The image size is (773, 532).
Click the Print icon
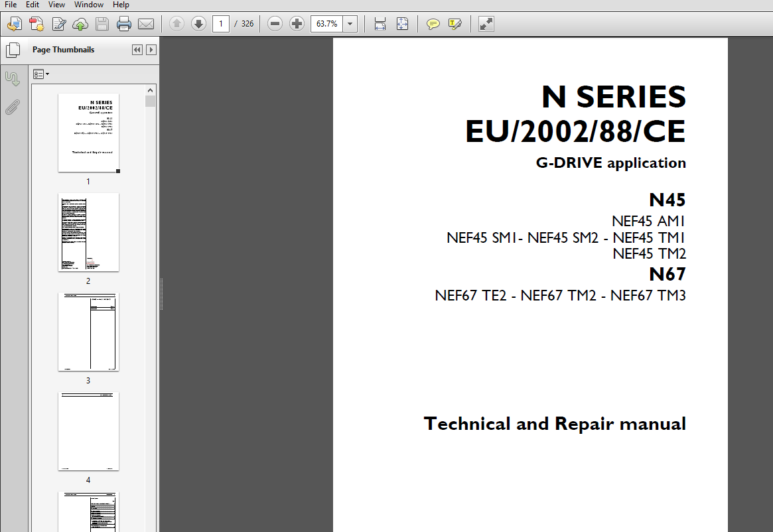pyautogui.click(x=123, y=24)
